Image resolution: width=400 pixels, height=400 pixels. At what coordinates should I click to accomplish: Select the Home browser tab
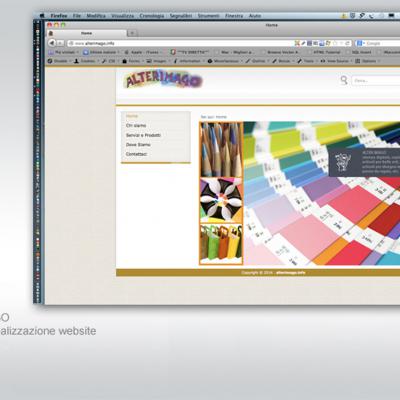click(87, 33)
